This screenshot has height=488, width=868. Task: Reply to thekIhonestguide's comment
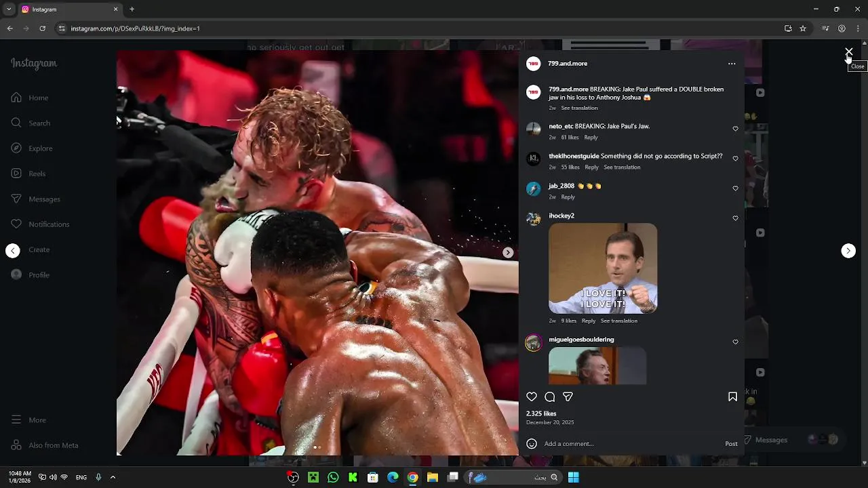point(592,167)
